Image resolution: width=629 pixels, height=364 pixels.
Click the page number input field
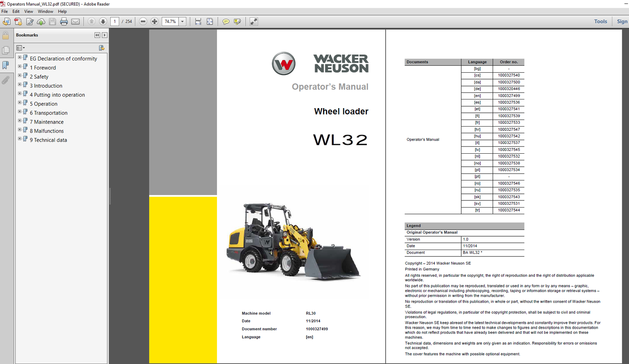point(115,22)
